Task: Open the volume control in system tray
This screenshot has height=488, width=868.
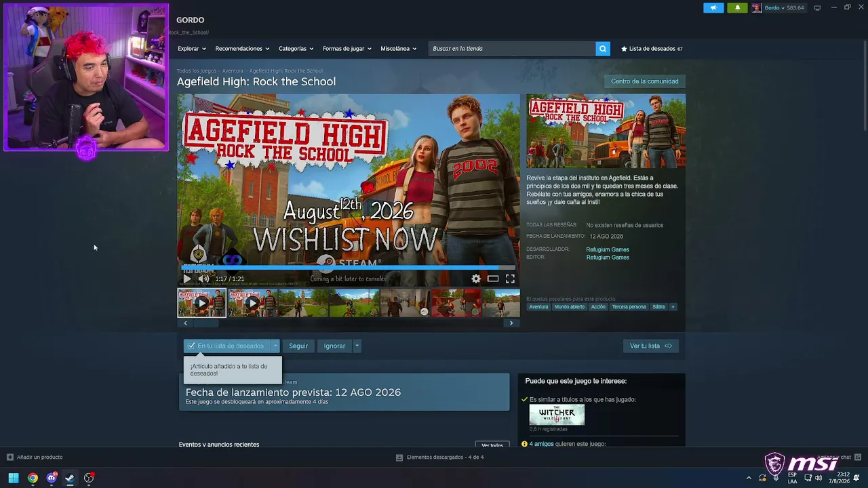Action: point(818,479)
